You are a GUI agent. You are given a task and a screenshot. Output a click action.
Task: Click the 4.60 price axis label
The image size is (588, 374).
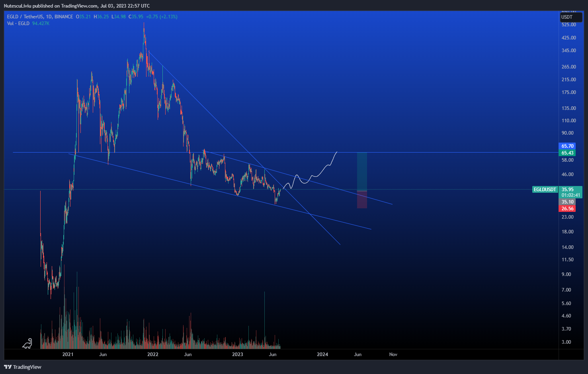(566, 316)
